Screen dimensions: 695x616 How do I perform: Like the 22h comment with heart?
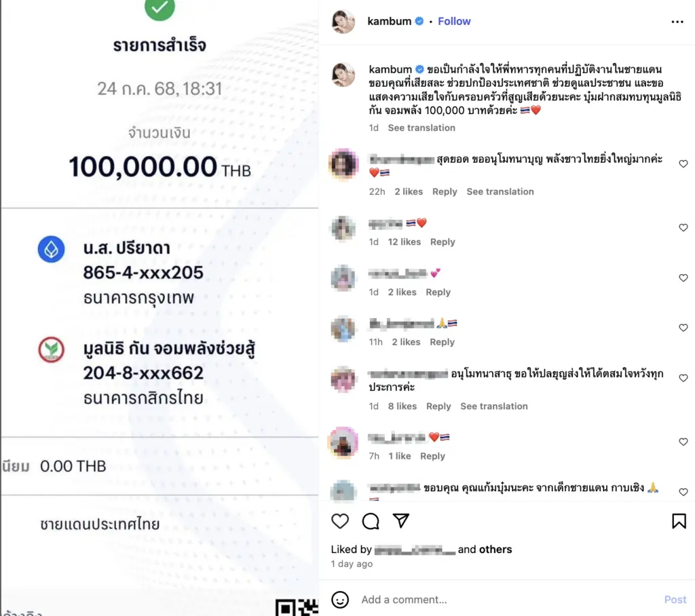click(683, 164)
